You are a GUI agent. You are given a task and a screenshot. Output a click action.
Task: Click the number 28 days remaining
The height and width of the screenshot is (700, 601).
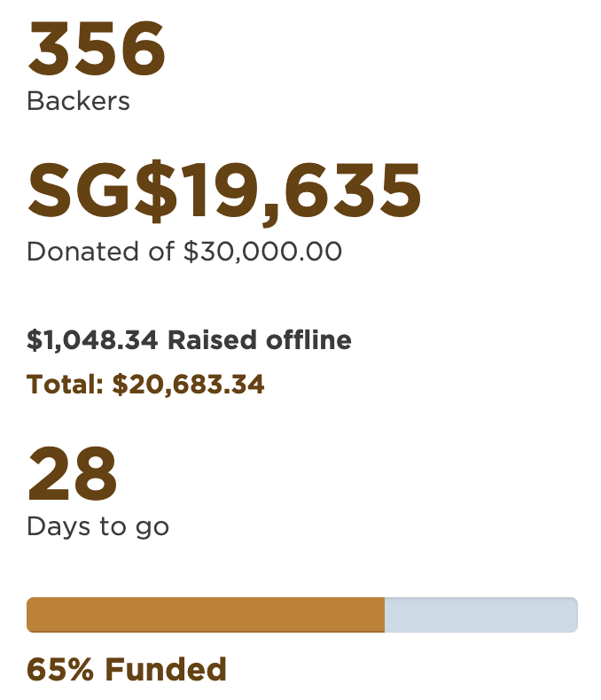click(72, 474)
